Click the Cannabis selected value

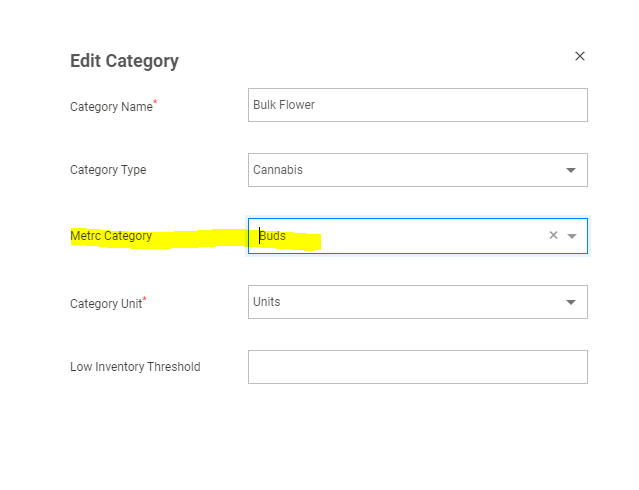(278, 170)
